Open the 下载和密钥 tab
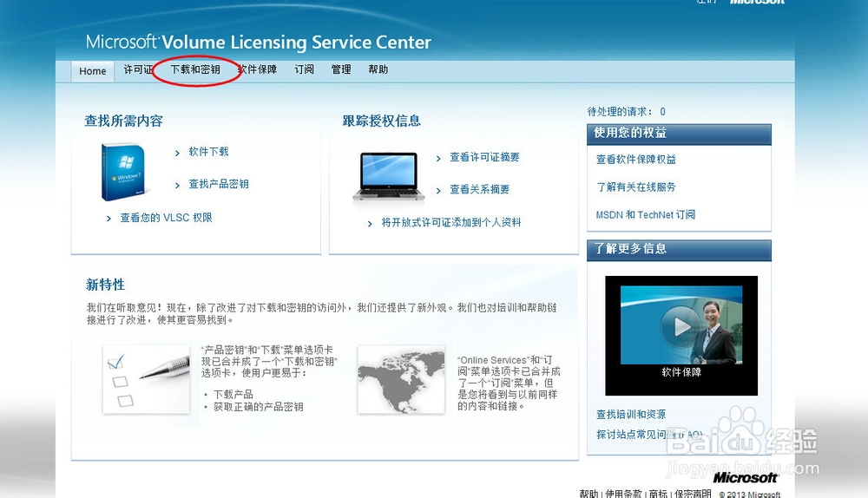Viewport: 868px width, 498px height. 194,69
